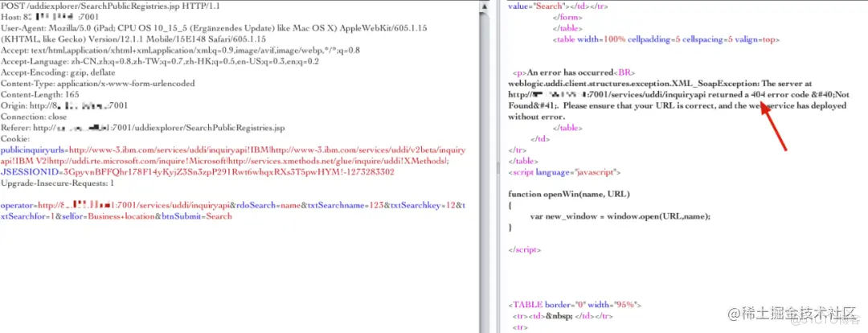Click the closing </tr> tag below </td>

point(517,150)
